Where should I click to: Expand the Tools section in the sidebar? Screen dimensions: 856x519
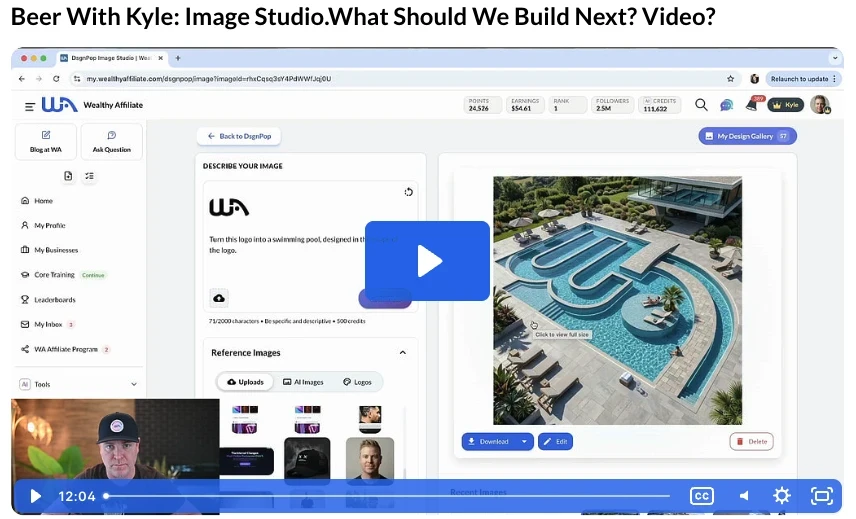pyautogui.click(x=134, y=384)
